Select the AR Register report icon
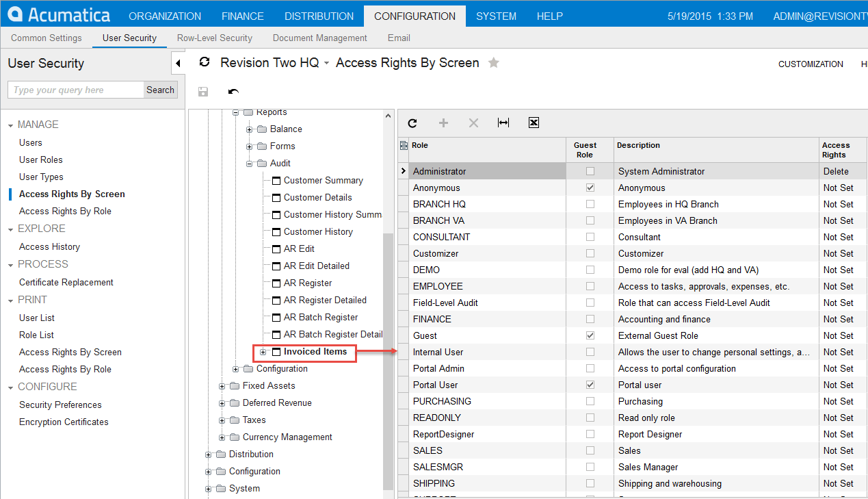Viewport: 868px width, 499px height. pyautogui.click(x=276, y=283)
